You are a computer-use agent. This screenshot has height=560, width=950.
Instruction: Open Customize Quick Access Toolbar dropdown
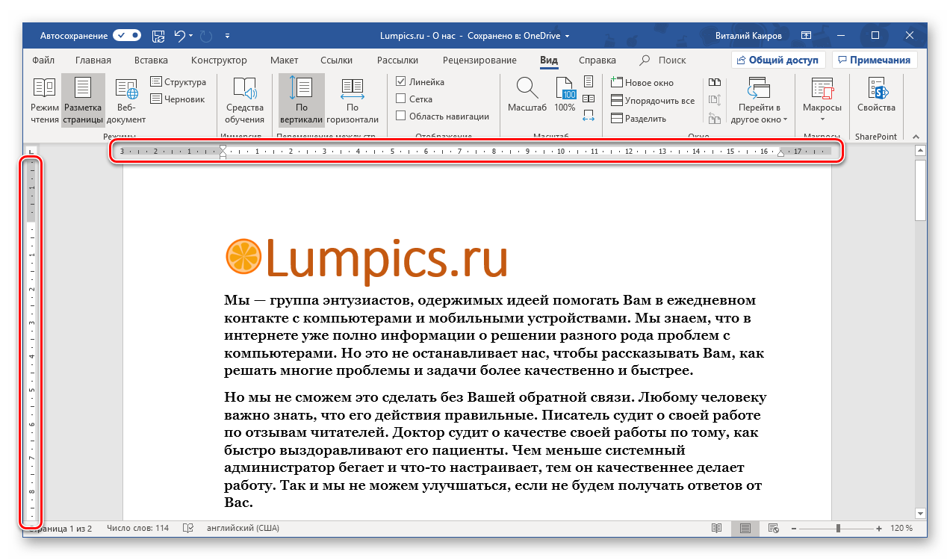227,35
